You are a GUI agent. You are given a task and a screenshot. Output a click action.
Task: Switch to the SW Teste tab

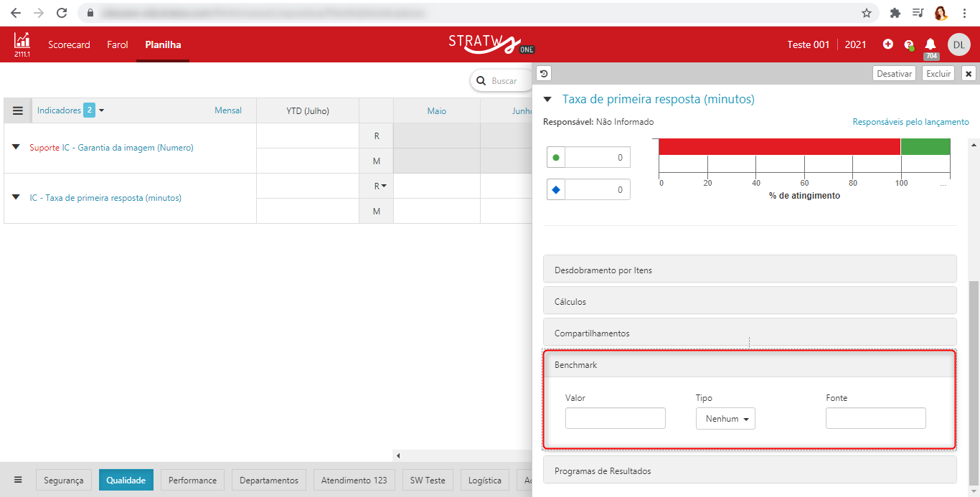coord(428,480)
